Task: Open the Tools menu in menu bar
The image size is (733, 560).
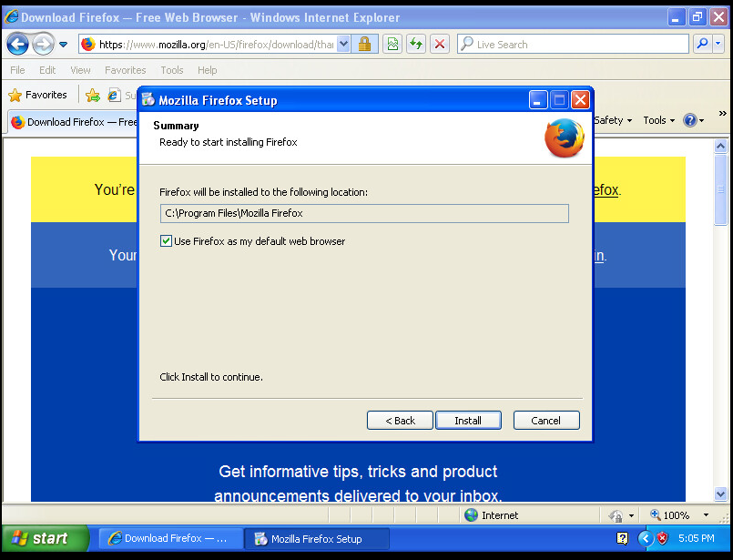Action: (172, 70)
